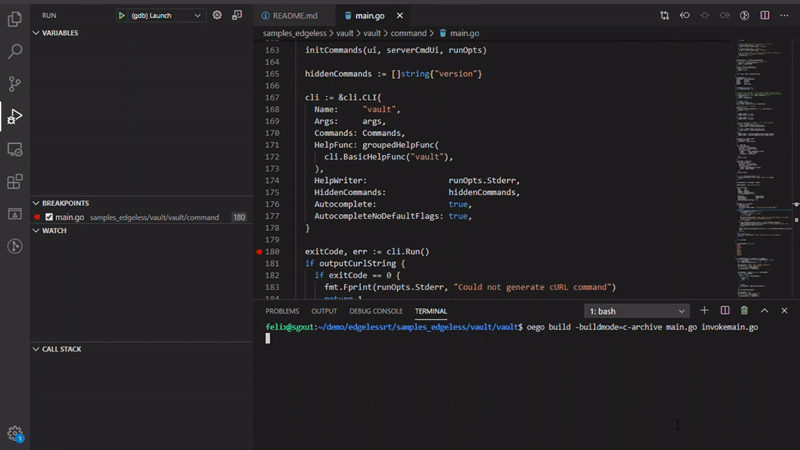Screen dimensions: 800x450
Task: Open the Explorer view in activity bar
Action: (x=15, y=19)
